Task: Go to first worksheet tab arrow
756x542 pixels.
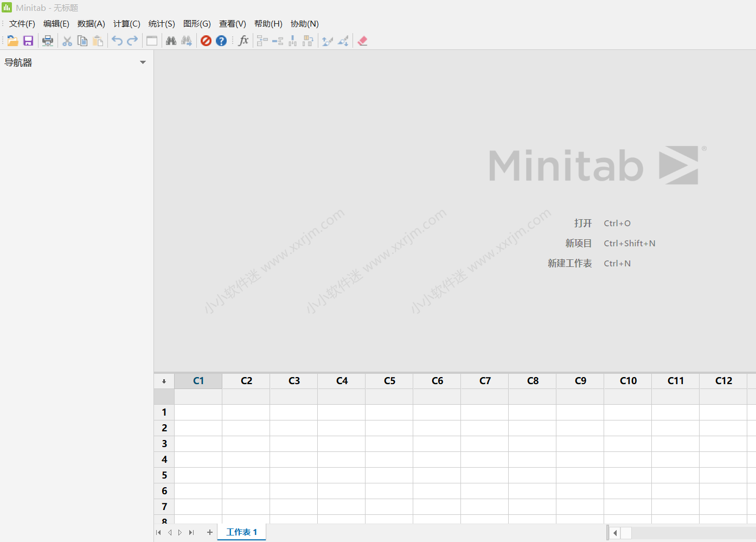Action: coord(158,532)
